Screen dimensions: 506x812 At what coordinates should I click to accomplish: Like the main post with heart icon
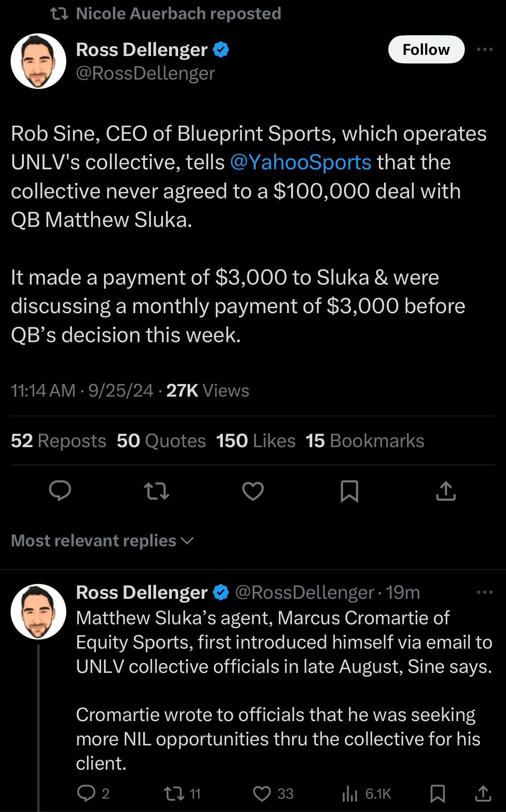pos(253,491)
